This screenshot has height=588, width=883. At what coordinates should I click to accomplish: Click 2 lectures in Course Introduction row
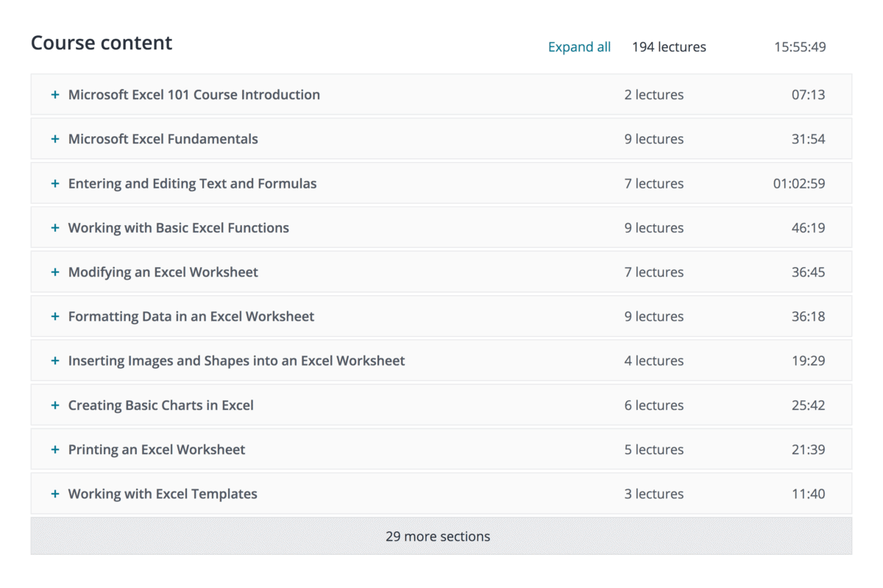click(x=654, y=95)
